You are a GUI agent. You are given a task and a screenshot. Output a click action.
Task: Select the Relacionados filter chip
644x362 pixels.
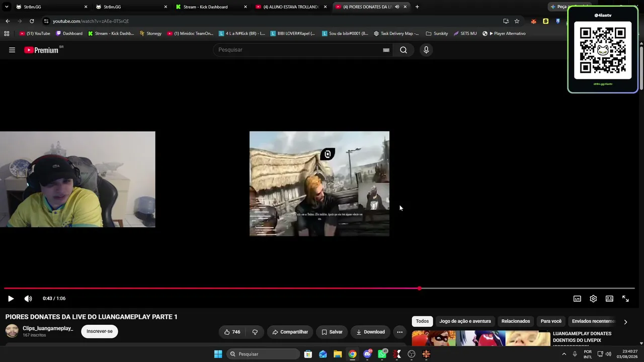pyautogui.click(x=516, y=321)
